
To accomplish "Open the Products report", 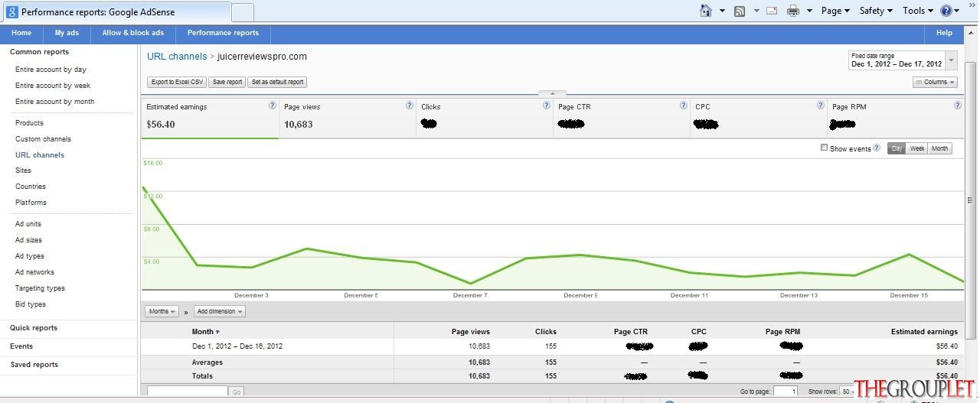I will coord(29,123).
